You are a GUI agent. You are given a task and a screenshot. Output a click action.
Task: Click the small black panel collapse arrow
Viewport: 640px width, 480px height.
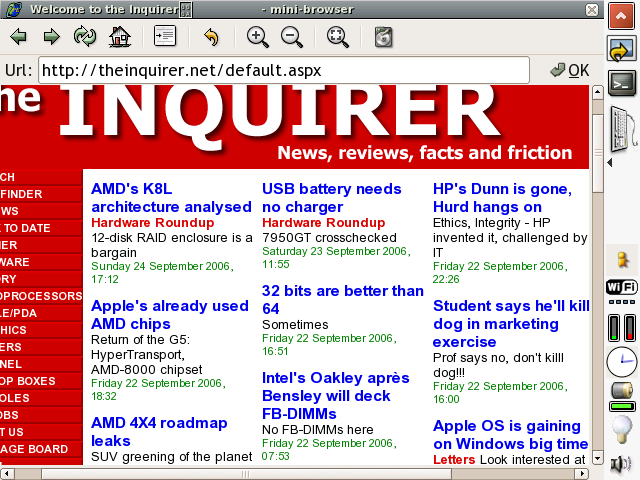(x=610, y=162)
